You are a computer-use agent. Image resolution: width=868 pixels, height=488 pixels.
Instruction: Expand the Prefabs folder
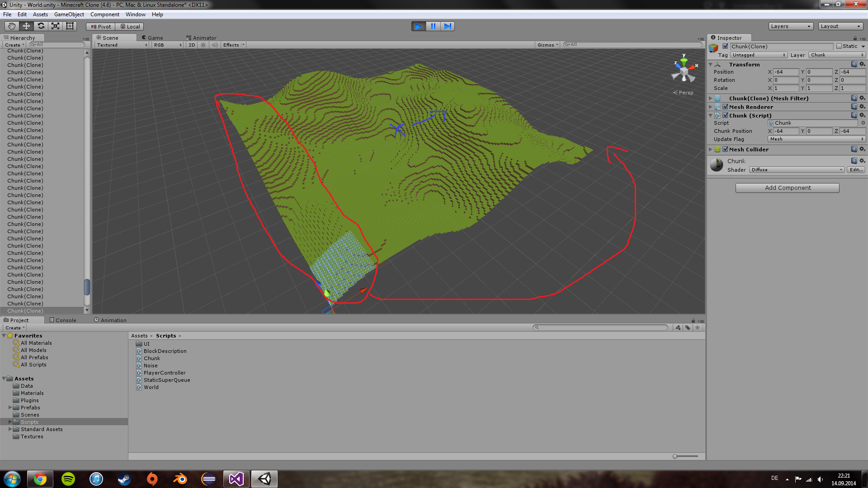click(10, 408)
